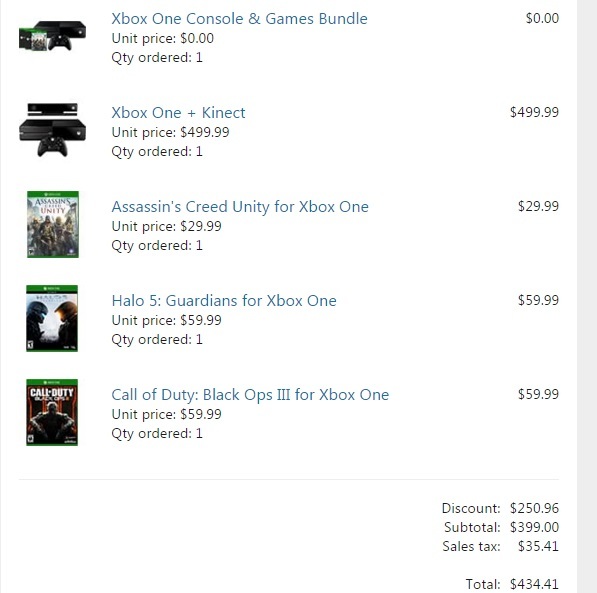Image resolution: width=597 pixels, height=593 pixels.
Task: Click the Sales tax amount $35.41
Action: pos(538,546)
